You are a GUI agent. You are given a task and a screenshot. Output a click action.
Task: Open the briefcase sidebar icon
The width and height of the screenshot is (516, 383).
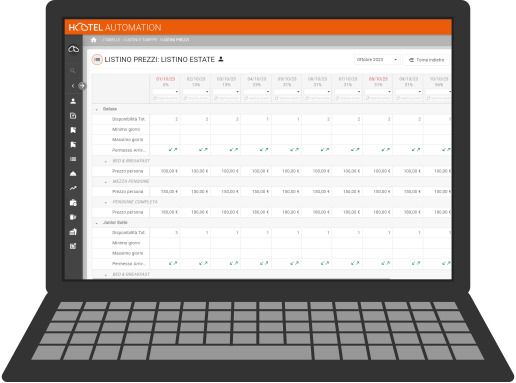(73, 203)
